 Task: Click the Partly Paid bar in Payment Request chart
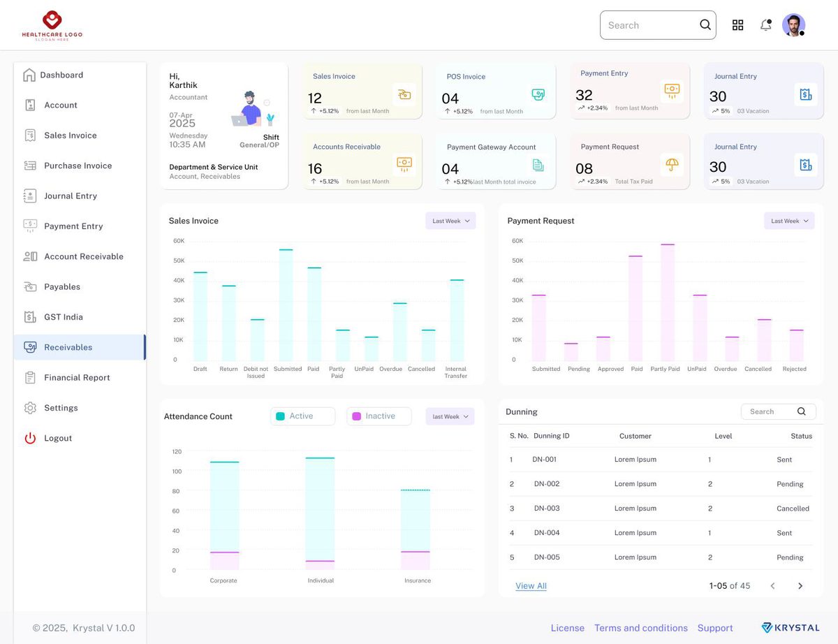click(x=668, y=302)
